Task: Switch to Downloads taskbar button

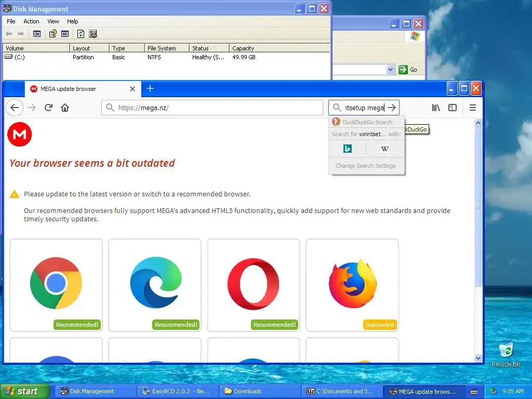Action: [x=260, y=391]
